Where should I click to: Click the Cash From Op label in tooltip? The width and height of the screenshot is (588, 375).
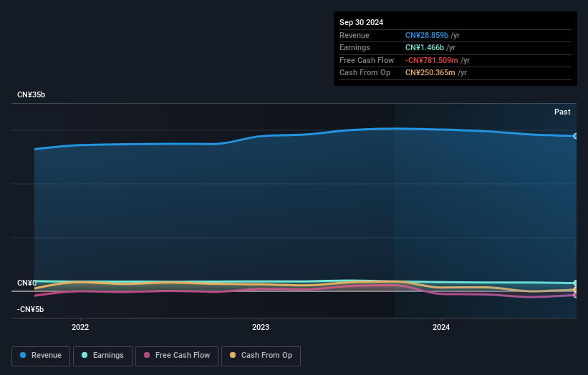click(x=365, y=73)
